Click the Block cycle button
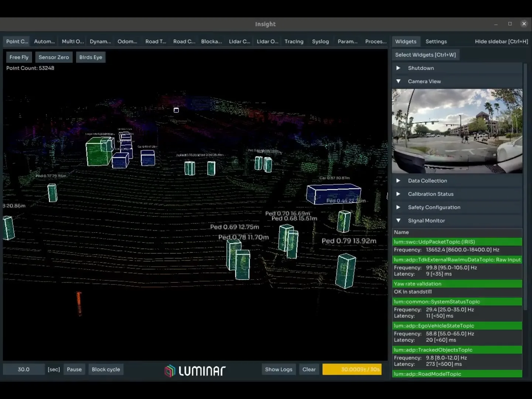 106,369
